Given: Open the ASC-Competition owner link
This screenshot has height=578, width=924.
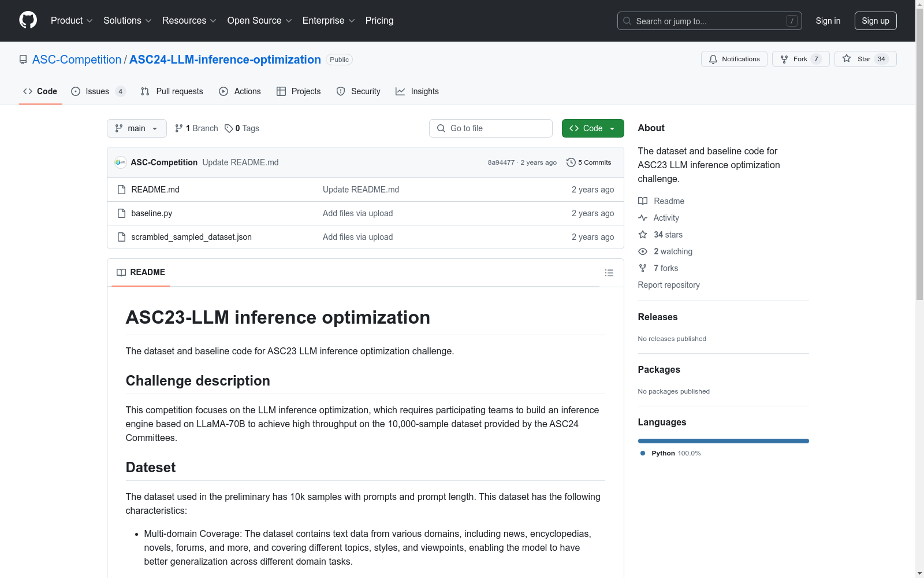Looking at the screenshot, I should [77, 60].
